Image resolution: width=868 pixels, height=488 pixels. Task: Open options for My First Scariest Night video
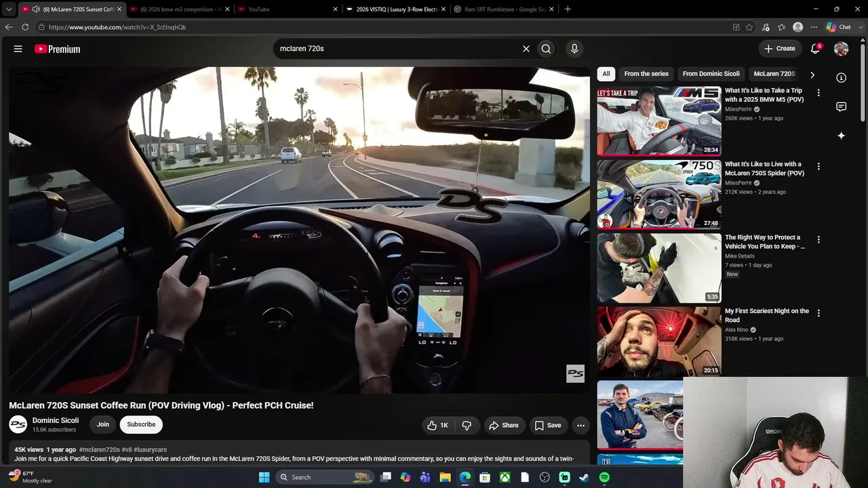[x=818, y=313]
